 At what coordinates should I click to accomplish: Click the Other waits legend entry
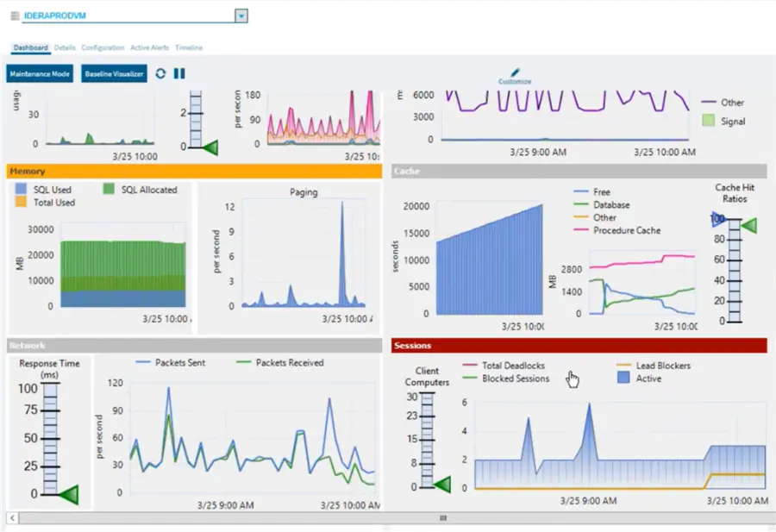[x=723, y=103]
